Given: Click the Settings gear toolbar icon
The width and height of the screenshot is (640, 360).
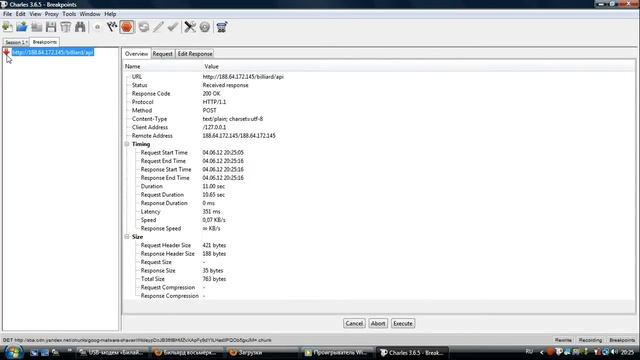Looking at the screenshot, I should click(205, 27).
